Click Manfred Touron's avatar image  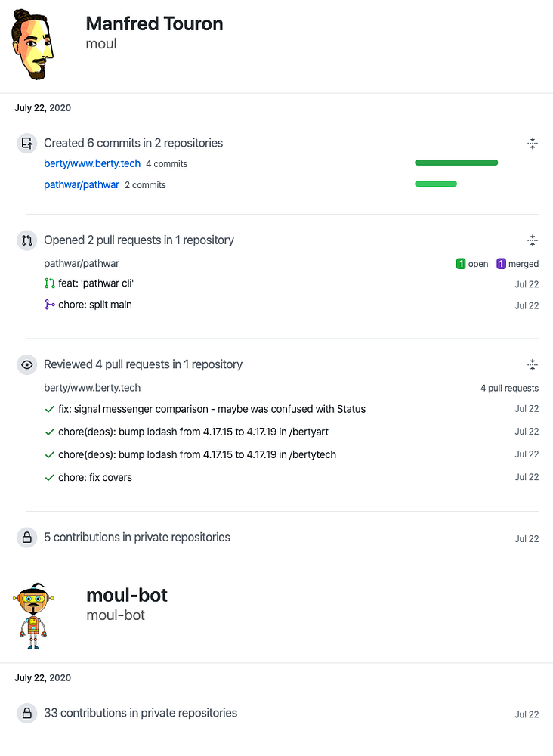pyautogui.click(x=34, y=45)
